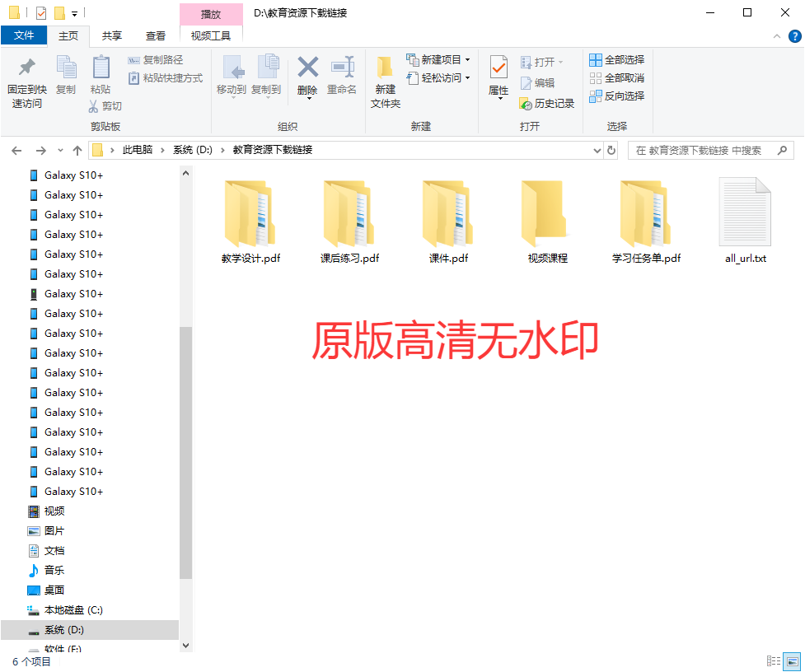This screenshot has height=672, width=805.
Task: Click the 重命名 rename icon
Action: [342, 68]
